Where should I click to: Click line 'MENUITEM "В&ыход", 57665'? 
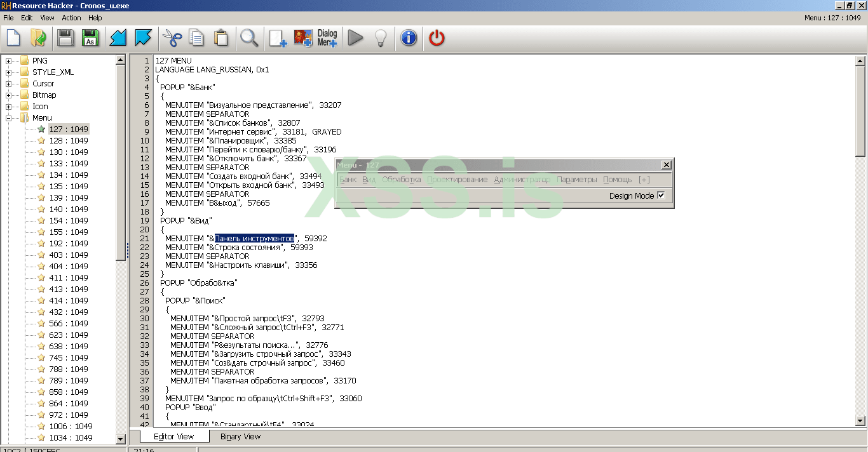tap(217, 203)
